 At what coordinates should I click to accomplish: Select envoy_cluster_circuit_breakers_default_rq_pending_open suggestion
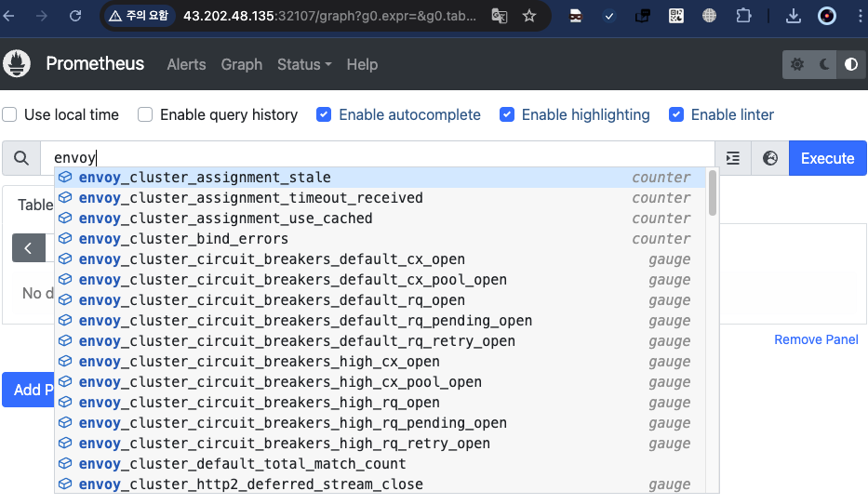tap(380, 320)
